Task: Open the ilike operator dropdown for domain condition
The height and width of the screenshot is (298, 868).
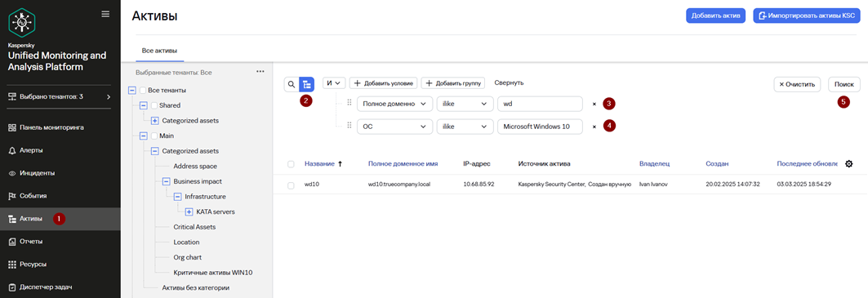Action: tap(465, 104)
